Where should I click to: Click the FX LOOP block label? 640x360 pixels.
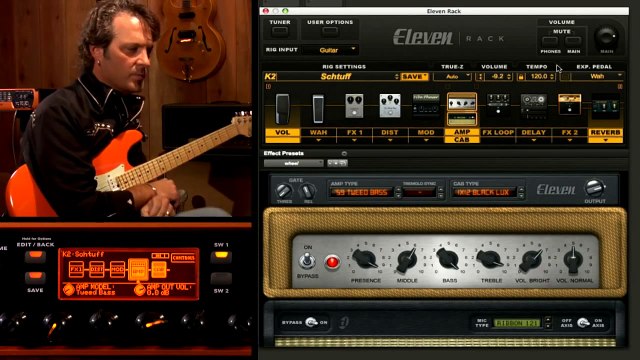coord(498,132)
